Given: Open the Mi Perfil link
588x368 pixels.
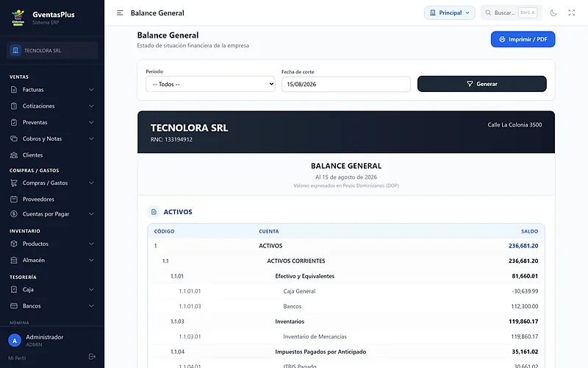Looking at the screenshot, I should (x=17, y=358).
